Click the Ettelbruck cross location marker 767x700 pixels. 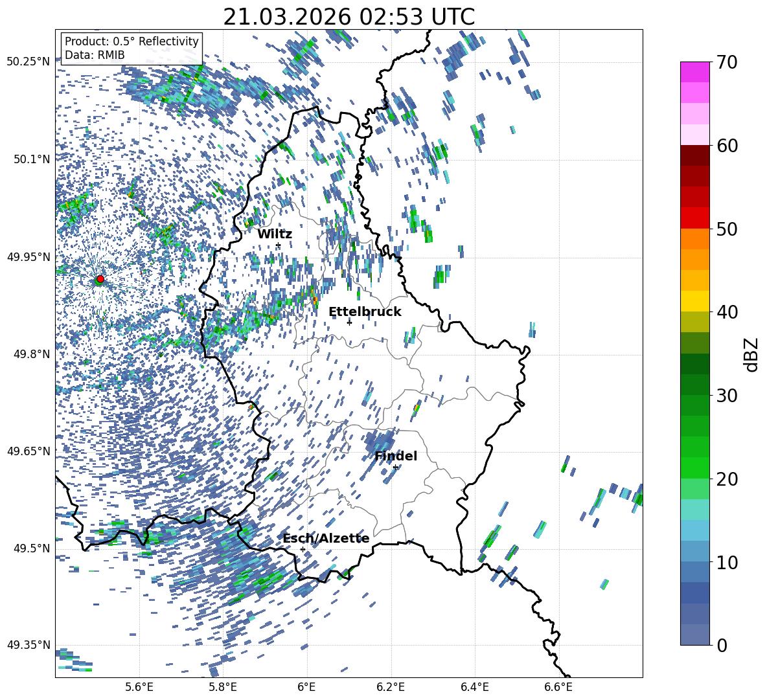click(349, 322)
